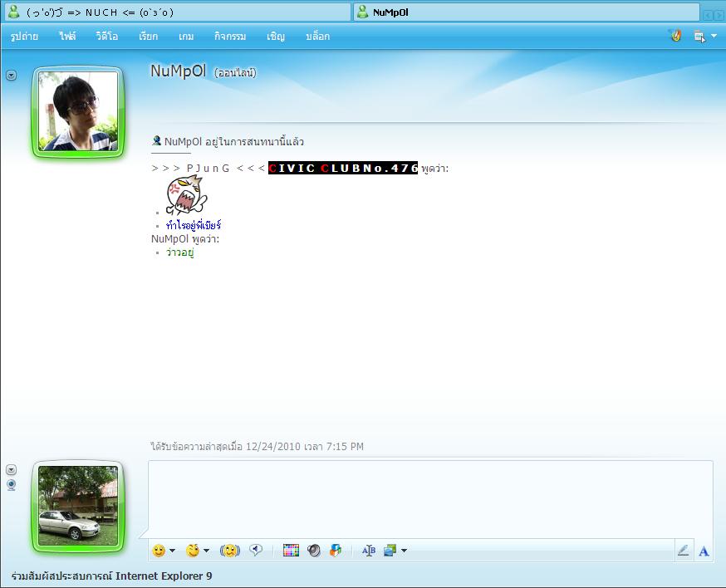Open the font style 'A' icon
This screenshot has width=726, height=588.
click(x=704, y=551)
